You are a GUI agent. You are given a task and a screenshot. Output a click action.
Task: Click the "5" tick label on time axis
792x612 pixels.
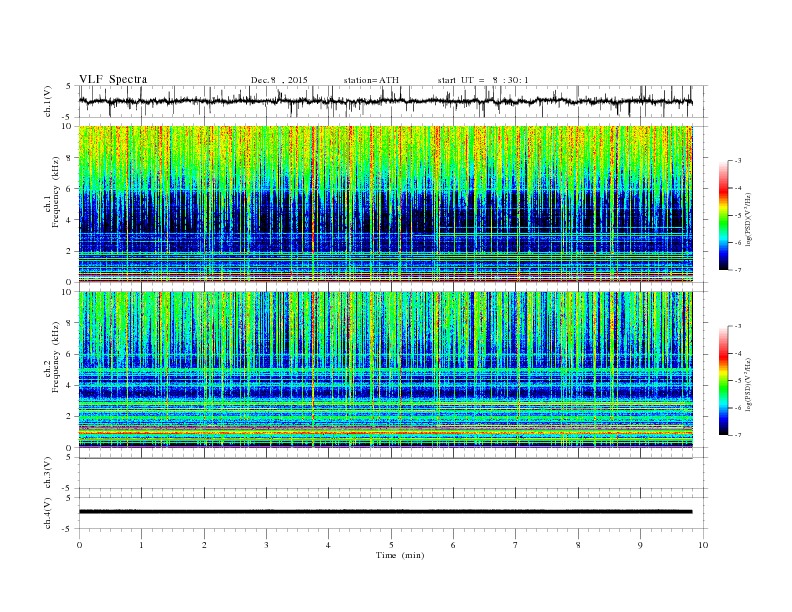pos(391,545)
